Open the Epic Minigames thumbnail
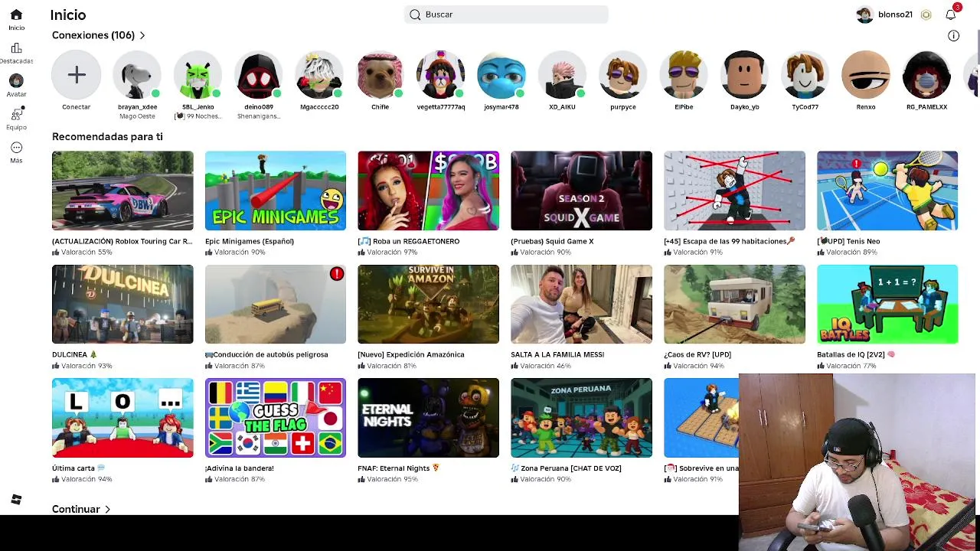 pyautogui.click(x=276, y=191)
